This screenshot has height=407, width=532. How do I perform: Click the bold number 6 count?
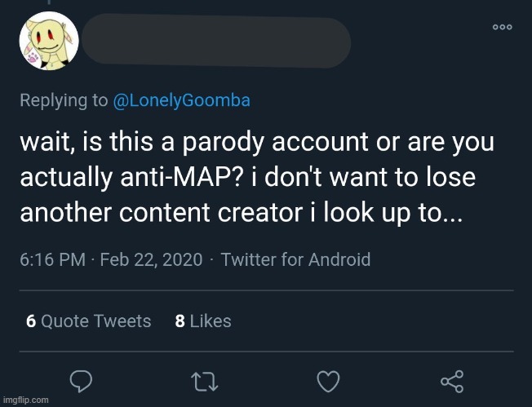(x=30, y=321)
